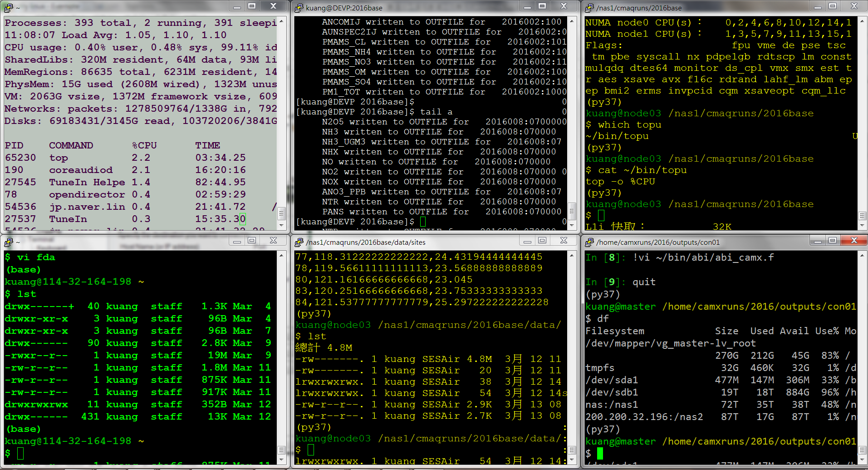Maximize the /nas1/cmaqruns/2016base window

833,6
